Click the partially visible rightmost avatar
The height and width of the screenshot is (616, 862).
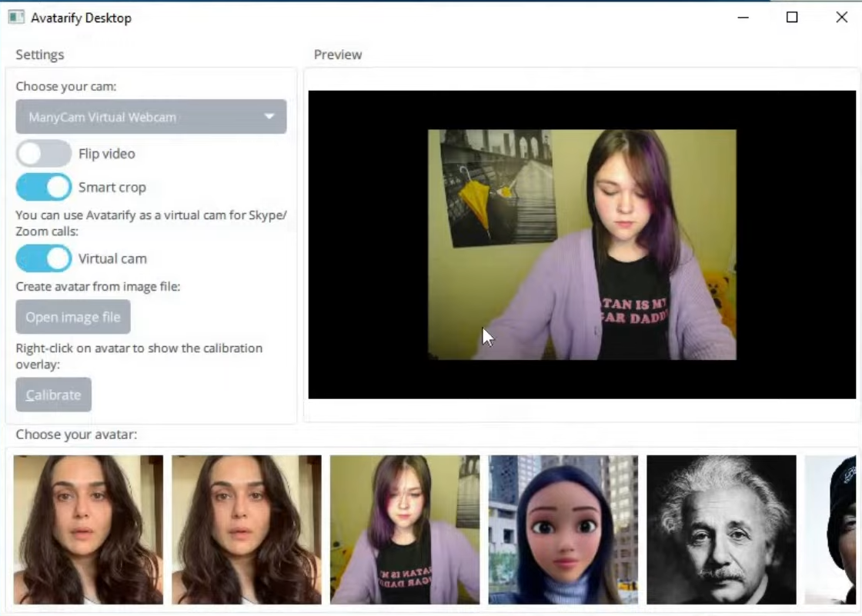click(x=835, y=529)
